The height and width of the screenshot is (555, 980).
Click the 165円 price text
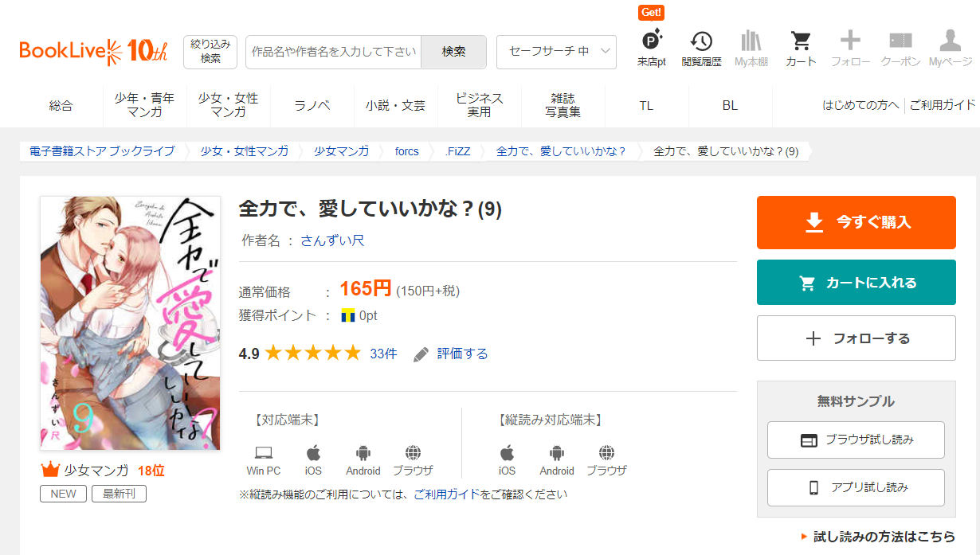click(366, 289)
